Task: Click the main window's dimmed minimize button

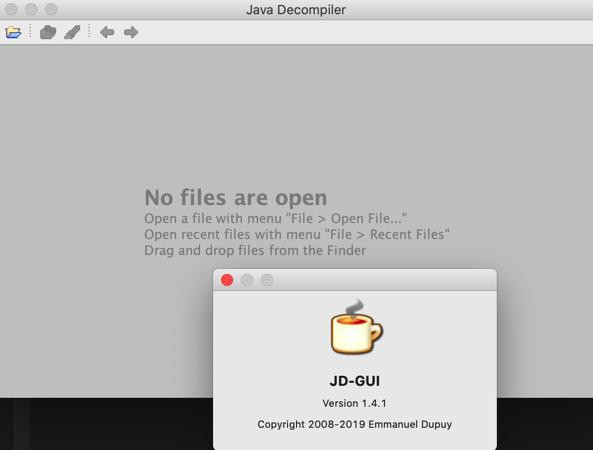Action: [x=31, y=9]
